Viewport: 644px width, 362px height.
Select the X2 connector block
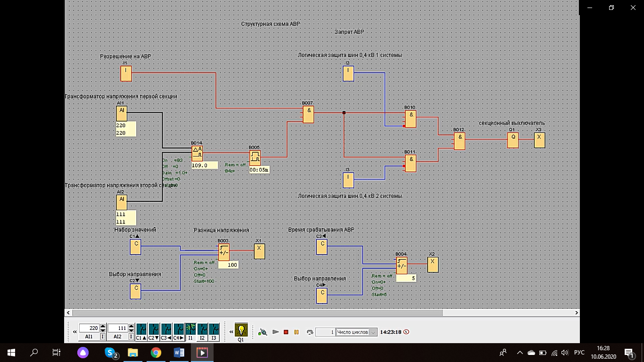[433, 264]
